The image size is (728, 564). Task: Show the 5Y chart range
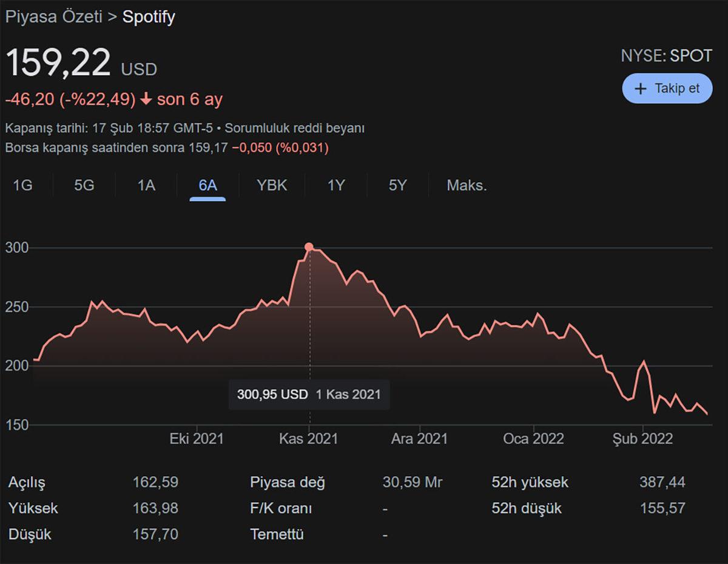(x=397, y=185)
